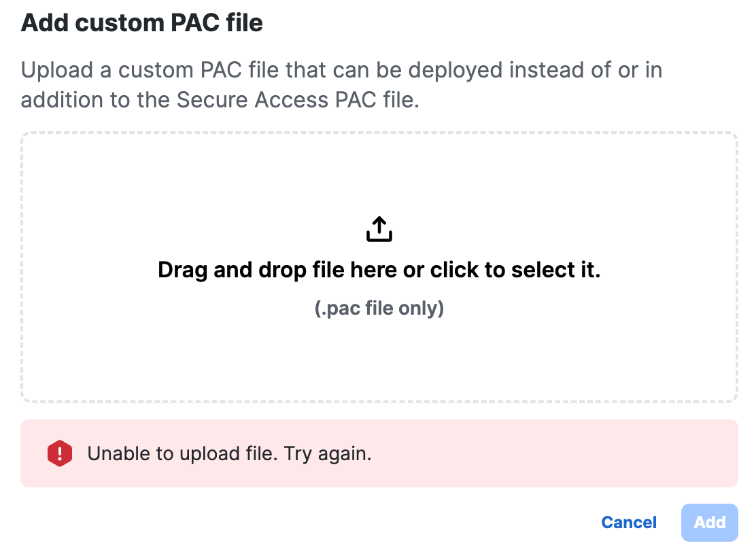756x556 pixels.
Task: Click the '(.pac file only)' hint
Action: pyautogui.click(x=379, y=308)
